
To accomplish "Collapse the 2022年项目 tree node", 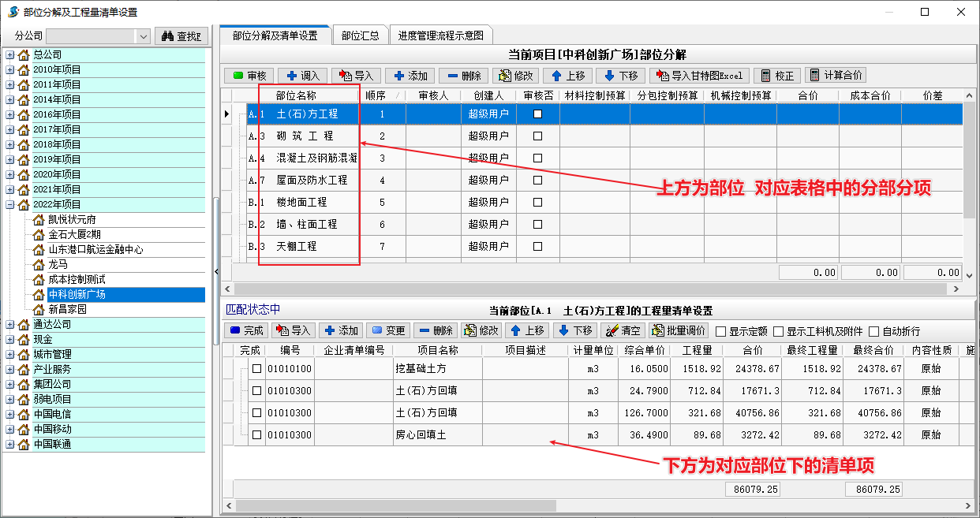I will click(x=10, y=204).
